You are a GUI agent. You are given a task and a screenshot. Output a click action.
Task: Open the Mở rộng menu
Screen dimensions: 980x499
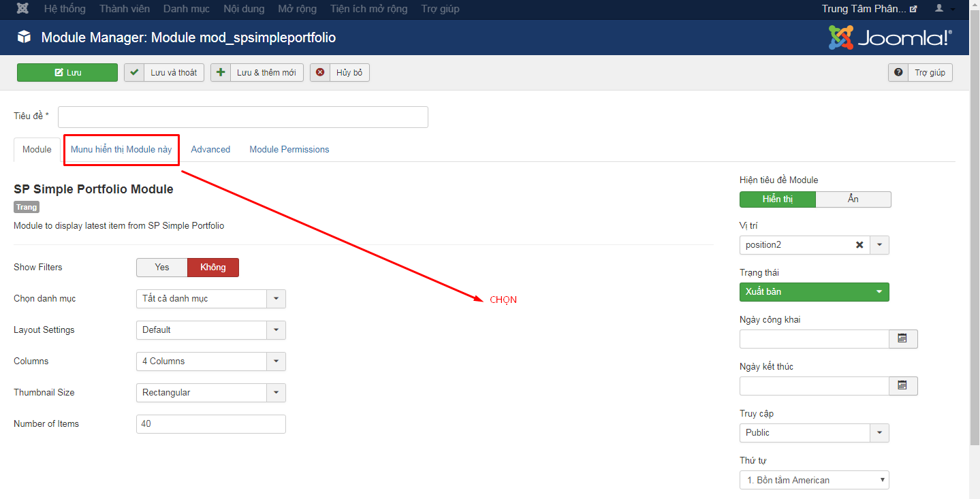[x=297, y=9]
